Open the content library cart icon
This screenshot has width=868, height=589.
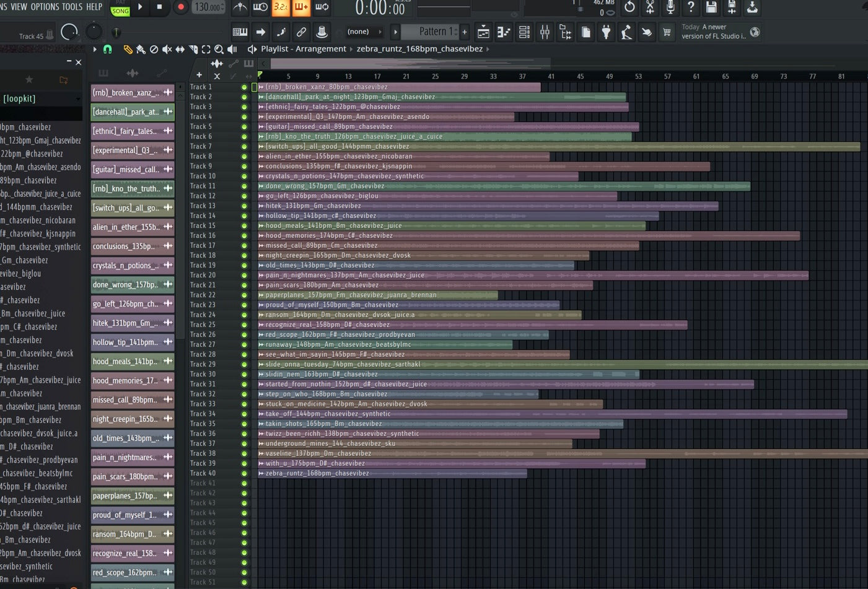click(667, 32)
